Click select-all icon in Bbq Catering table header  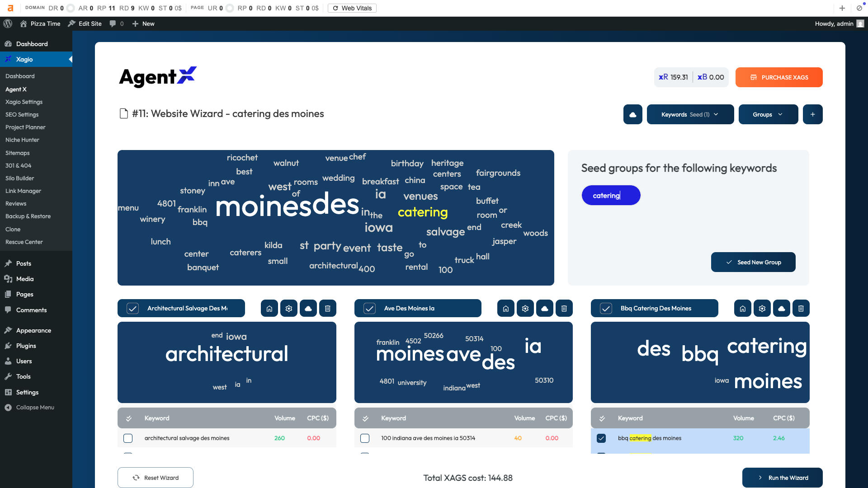pos(602,418)
